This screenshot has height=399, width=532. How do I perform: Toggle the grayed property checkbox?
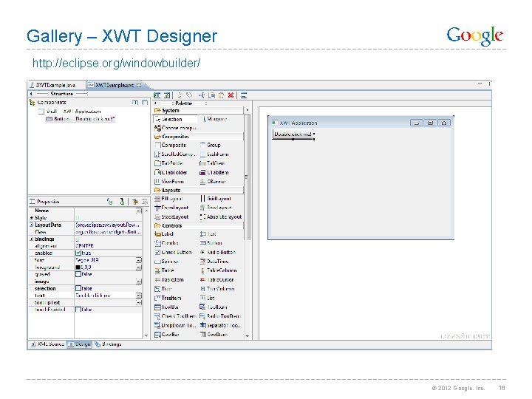(78, 274)
